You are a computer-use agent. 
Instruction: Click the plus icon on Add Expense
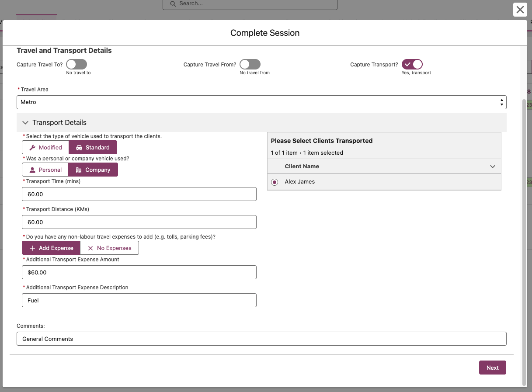[x=32, y=248]
